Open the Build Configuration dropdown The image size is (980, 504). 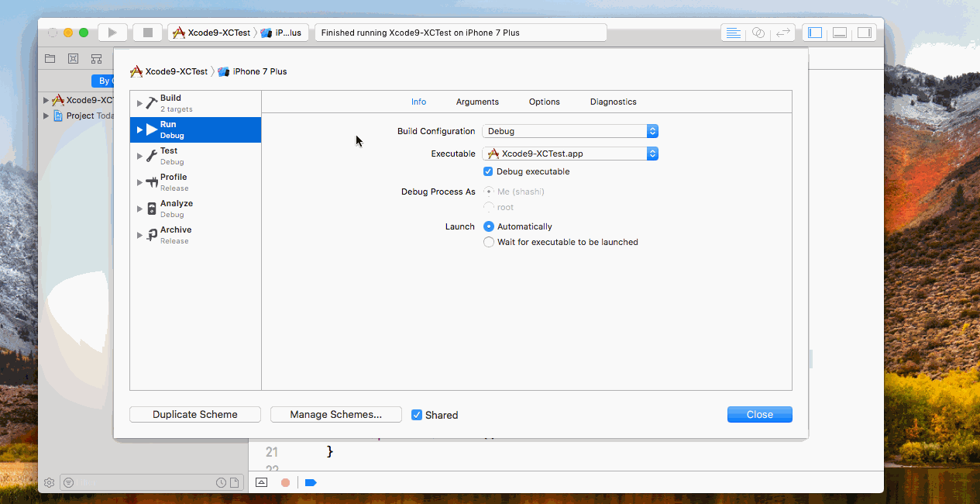coord(570,131)
